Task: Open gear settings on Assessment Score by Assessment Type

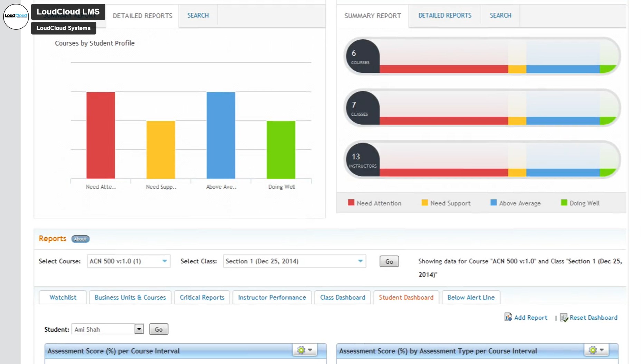Action: pyautogui.click(x=596, y=350)
